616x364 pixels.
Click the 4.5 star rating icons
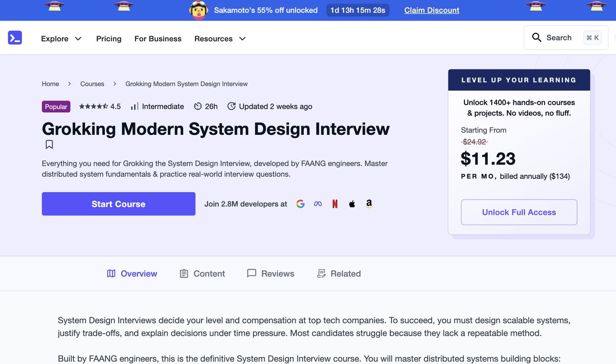tap(93, 107)
